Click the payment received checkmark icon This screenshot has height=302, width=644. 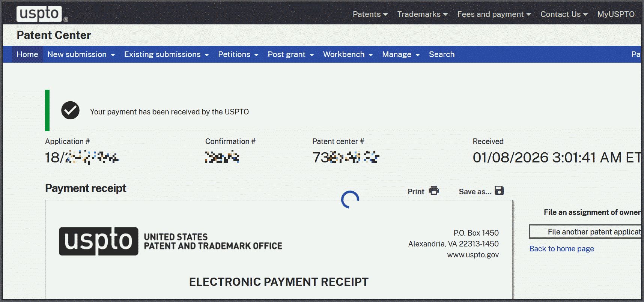point(70,111)
